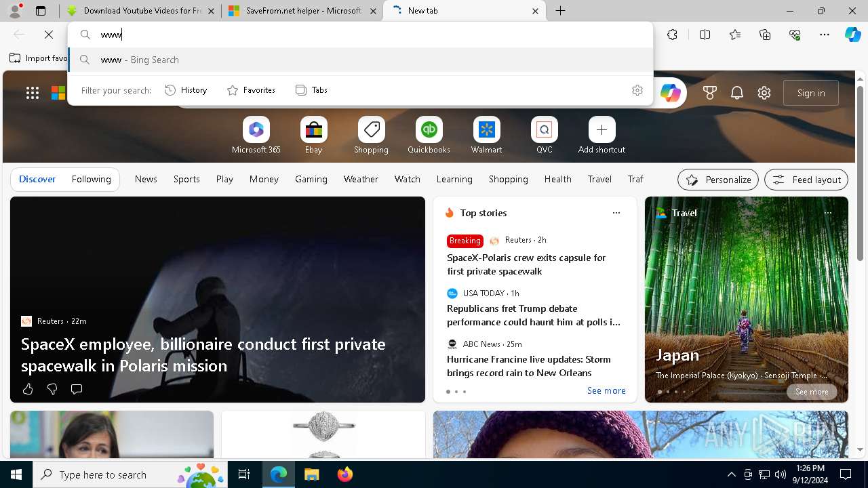Launch Firefox from taskbar
The image size is (868, 488).
pos(345,474)
